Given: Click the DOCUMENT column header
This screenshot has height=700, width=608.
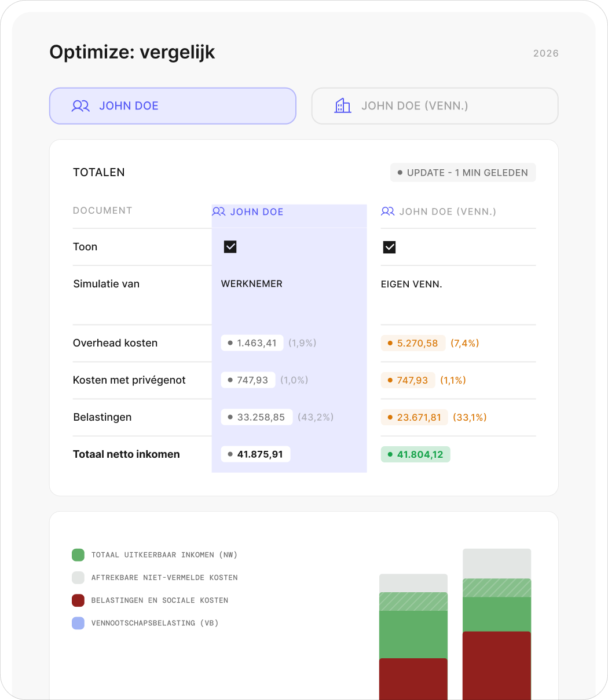Looking at the screenshot, I should click(x=102, y=210).
